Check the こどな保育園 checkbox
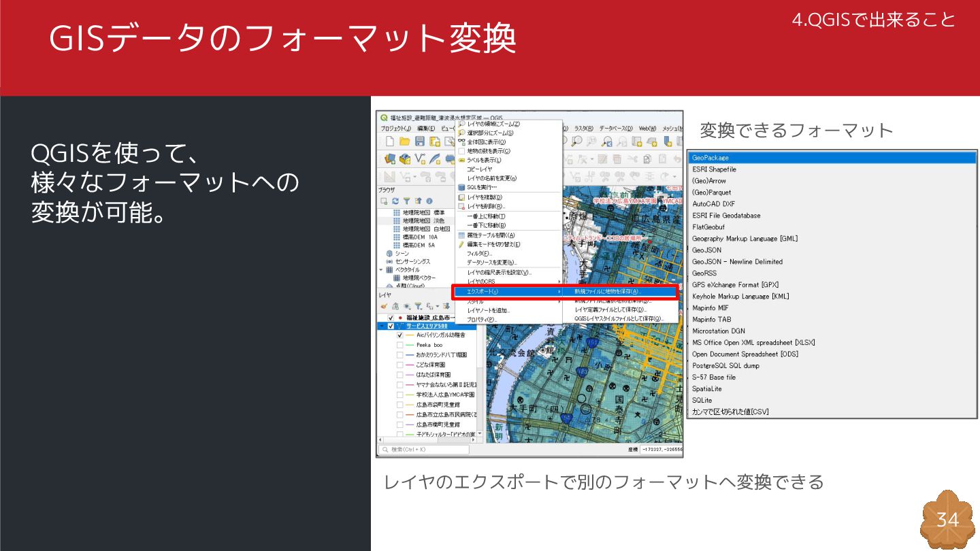This screenshot has height=551, width=980. [400, 365]
